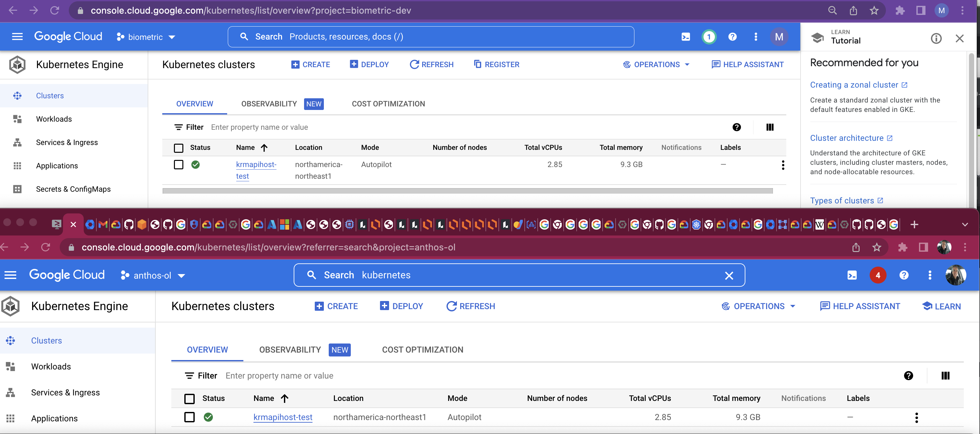Bookmark the biometric-dev page with the star

[874, 11]
